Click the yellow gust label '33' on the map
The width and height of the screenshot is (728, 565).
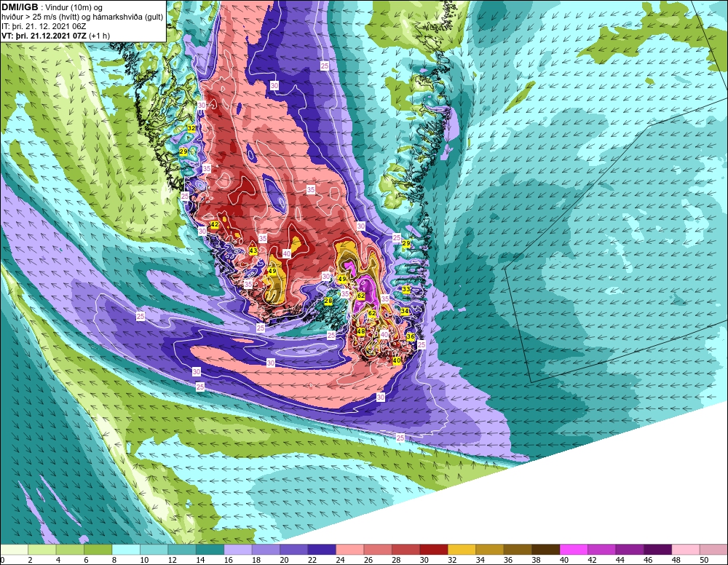click(405, 289)
